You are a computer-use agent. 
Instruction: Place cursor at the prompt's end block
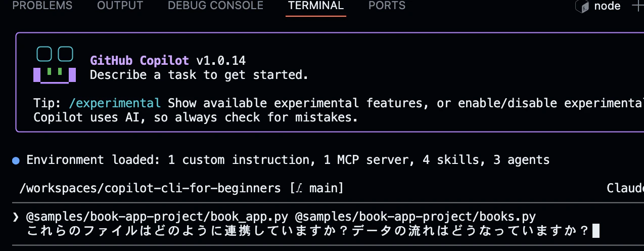tap(595, 231)
